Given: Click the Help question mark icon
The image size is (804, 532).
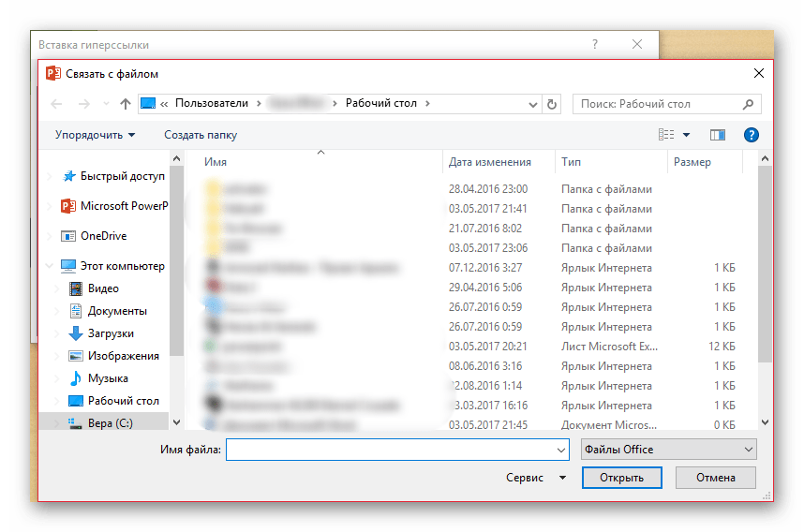Looking at the screenshot, I should coord(751,135).
